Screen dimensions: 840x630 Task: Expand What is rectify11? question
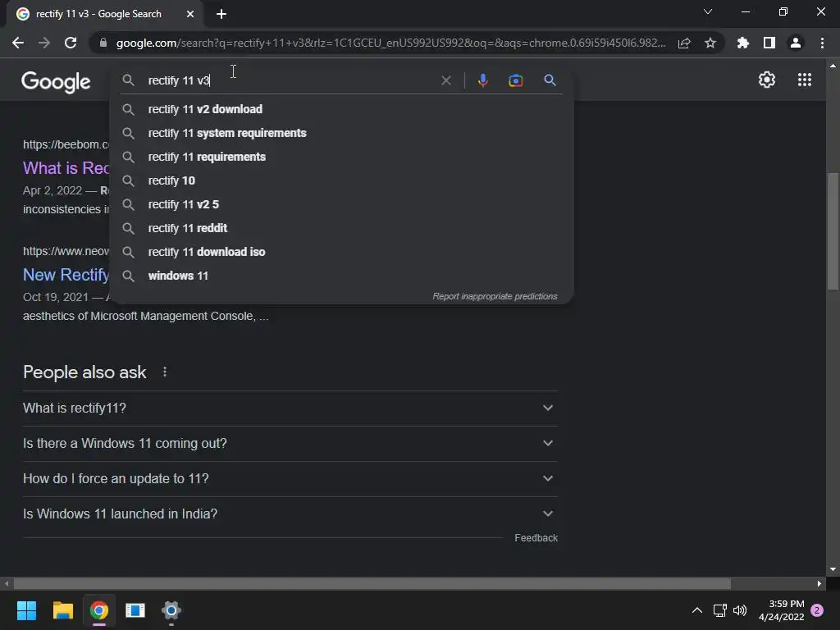tap(290, 409)
